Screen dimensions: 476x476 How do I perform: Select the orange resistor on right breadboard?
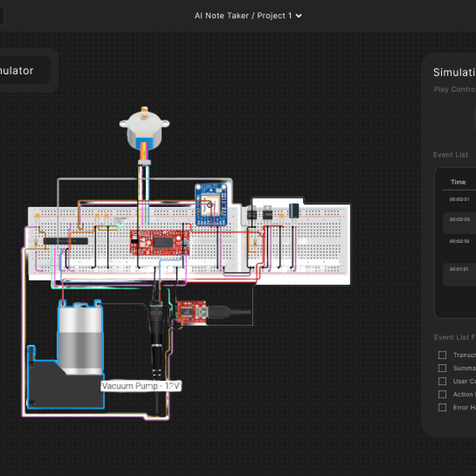tap(255, 243)
